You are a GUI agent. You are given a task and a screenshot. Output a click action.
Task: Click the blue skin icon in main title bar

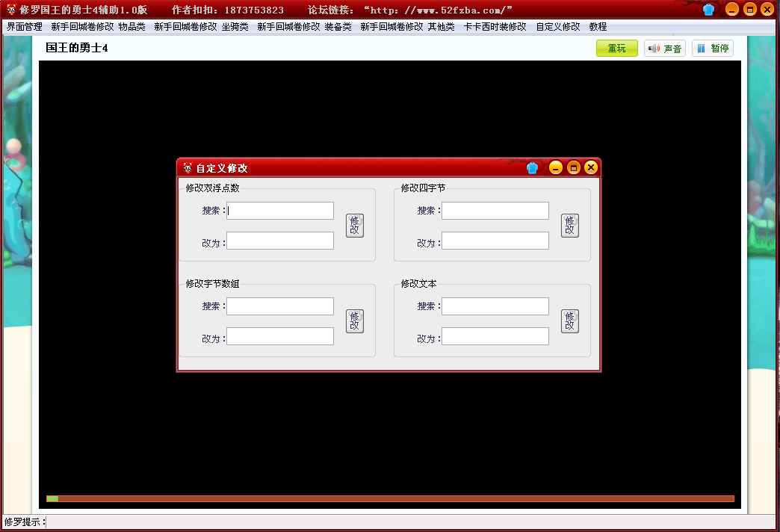tap(709, 9)
